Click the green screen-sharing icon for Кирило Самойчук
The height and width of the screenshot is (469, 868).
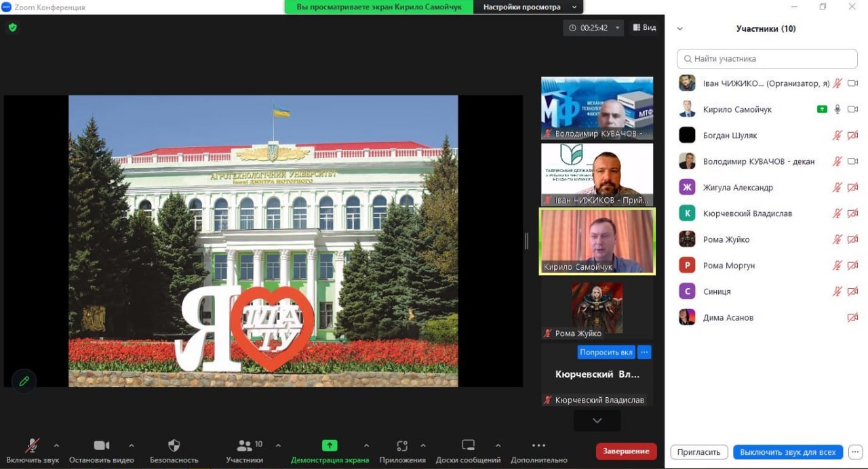pyautogui.click(x=822, y=109)
